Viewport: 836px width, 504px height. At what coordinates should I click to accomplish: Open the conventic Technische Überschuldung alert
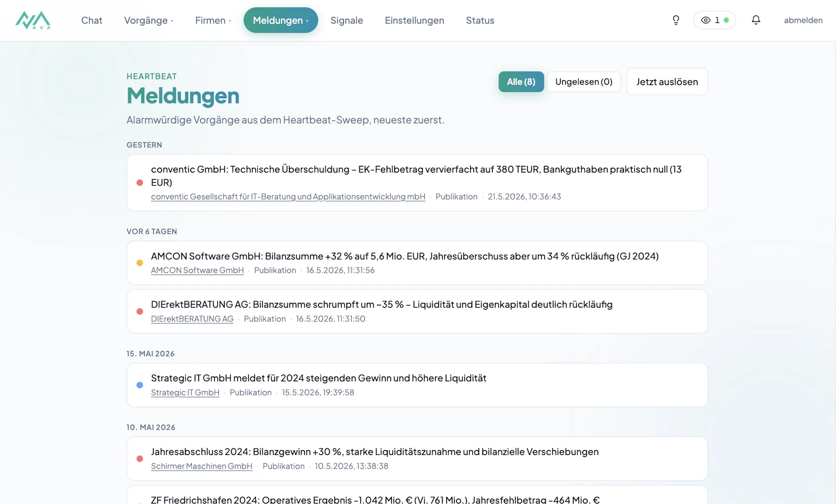(x=417, y=183)
